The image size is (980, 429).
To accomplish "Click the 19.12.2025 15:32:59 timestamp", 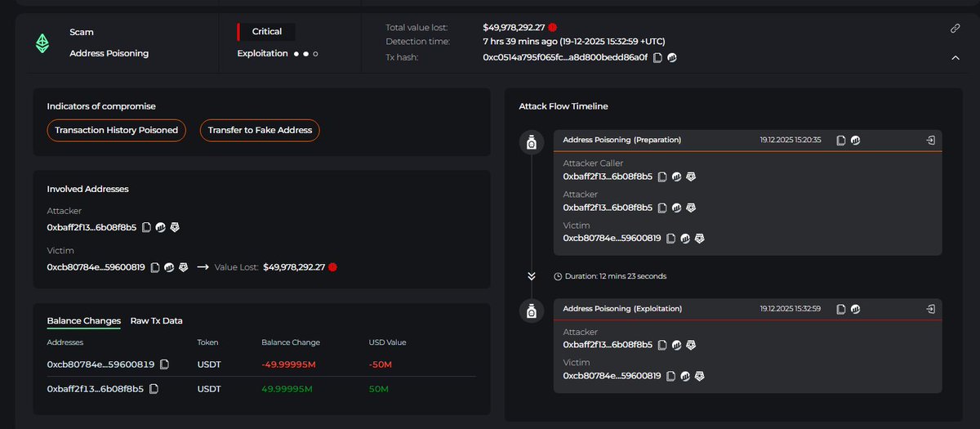I will coord(791,310).
